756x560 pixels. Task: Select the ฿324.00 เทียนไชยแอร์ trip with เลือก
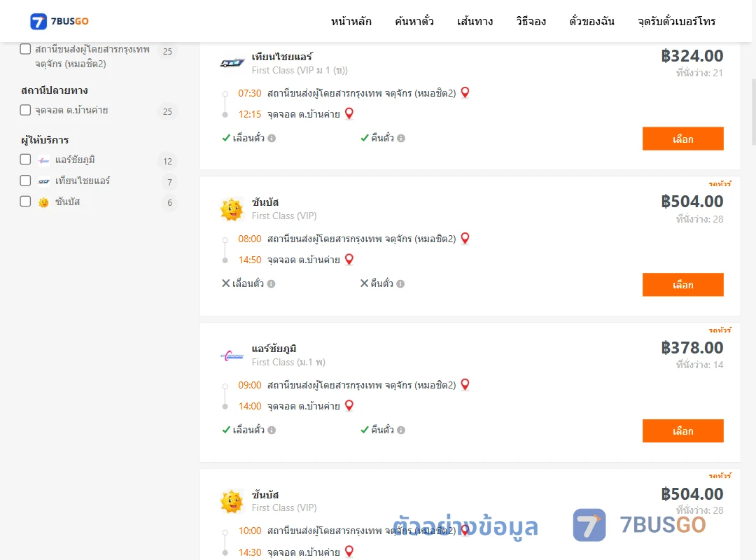pos(682,139)
